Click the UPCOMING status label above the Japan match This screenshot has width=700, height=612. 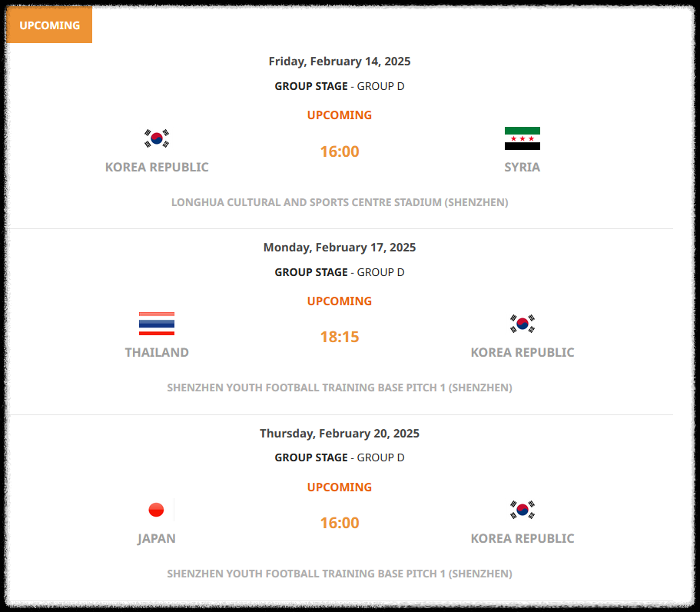pyautogui.click(x=340, y=487)
